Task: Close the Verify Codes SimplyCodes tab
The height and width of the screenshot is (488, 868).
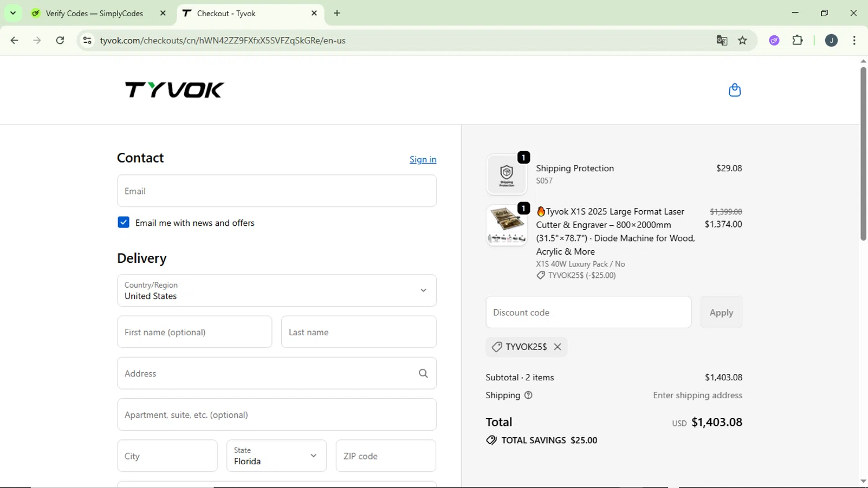Action: tap(163, 13)
